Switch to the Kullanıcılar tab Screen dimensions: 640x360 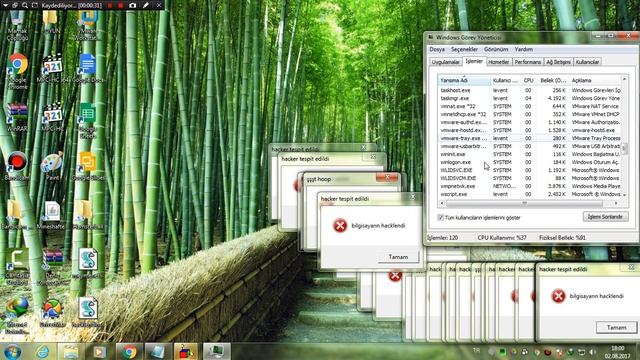[x=587, y=62]
